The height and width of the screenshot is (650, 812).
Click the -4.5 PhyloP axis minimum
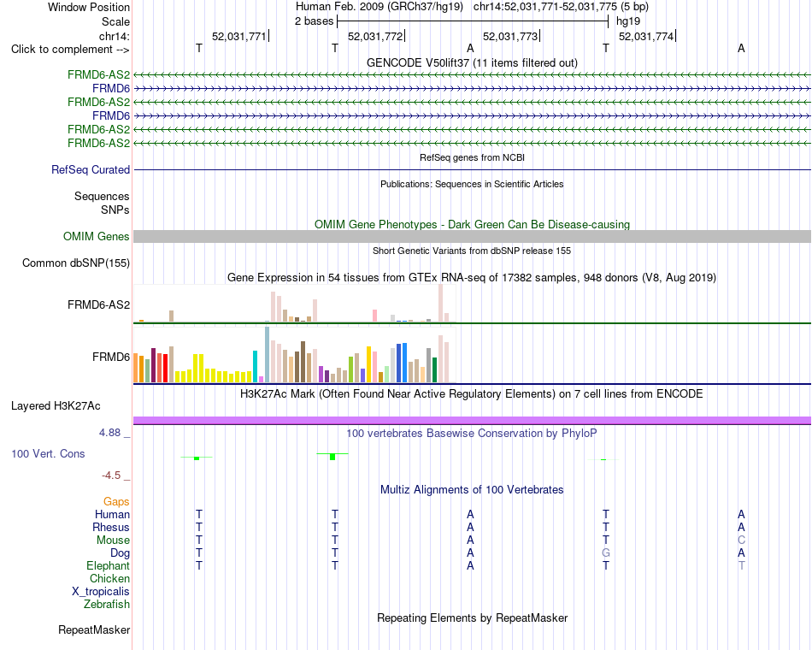(111, 476)
